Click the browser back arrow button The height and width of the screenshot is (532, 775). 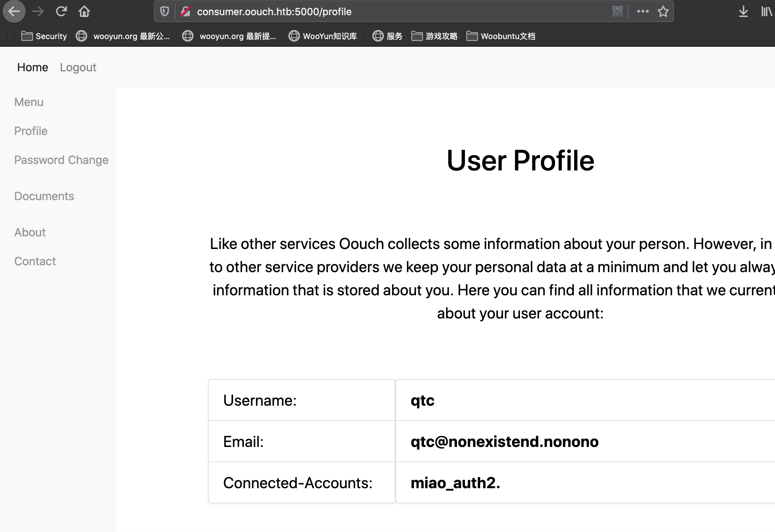pos(14,12)
